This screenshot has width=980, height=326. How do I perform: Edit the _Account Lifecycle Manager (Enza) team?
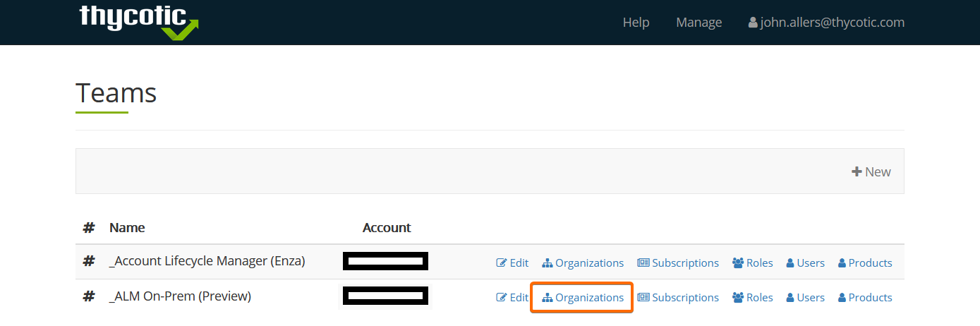[x=512, y=262]
